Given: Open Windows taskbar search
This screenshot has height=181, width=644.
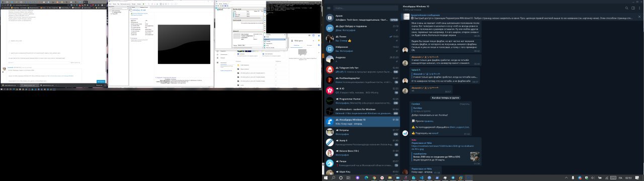Looking at the screenshot, I should pyautogui.click(x=334, y=178).
